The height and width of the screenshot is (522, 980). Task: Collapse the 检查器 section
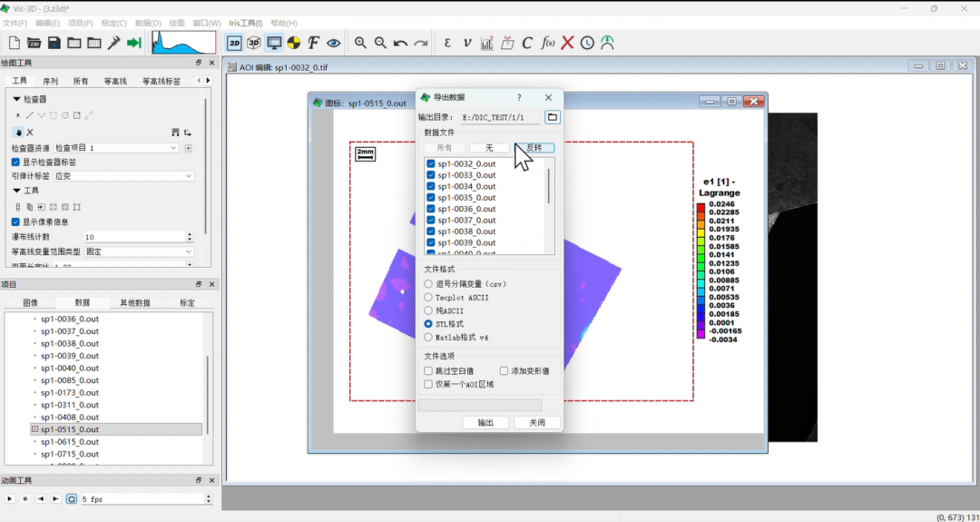[17, 100]
